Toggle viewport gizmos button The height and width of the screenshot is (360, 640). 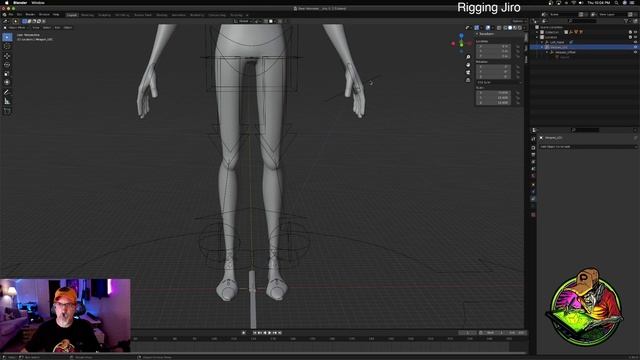477,28
